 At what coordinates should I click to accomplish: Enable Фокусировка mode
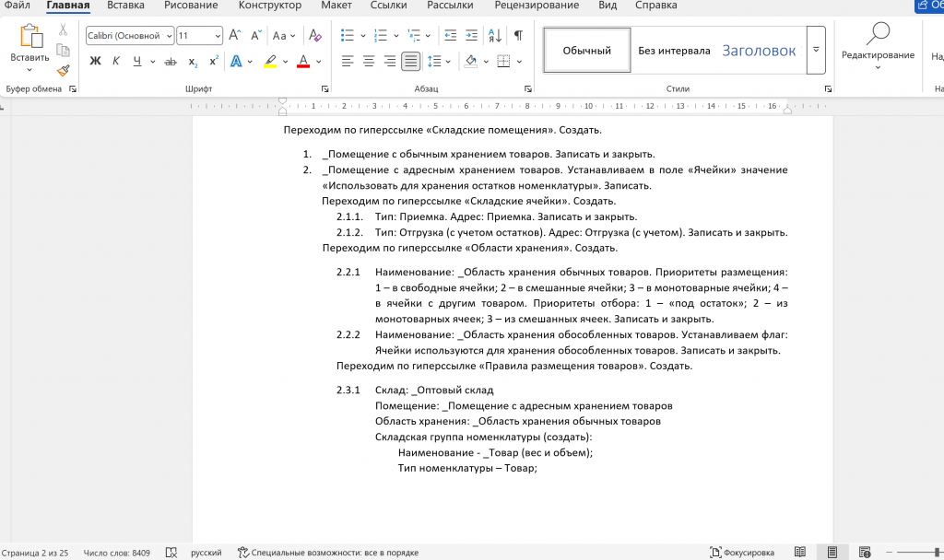coord(742,553)
